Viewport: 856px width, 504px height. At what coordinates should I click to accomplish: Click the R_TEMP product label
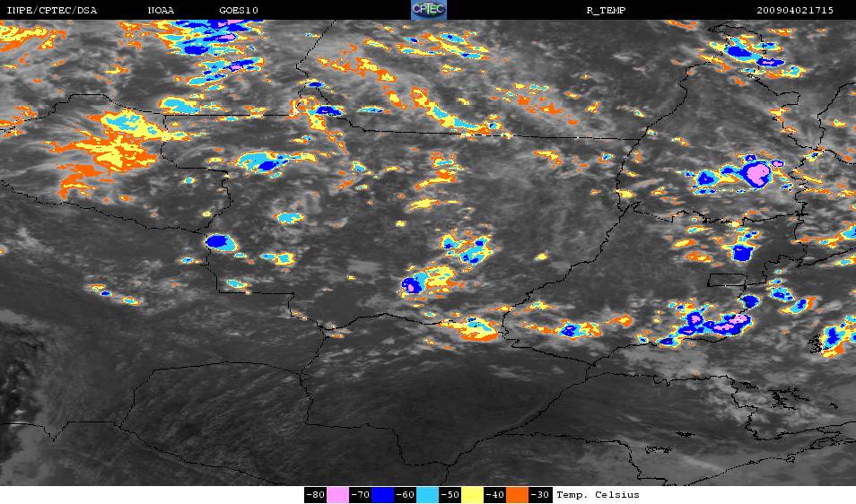(x=606, y=11)
